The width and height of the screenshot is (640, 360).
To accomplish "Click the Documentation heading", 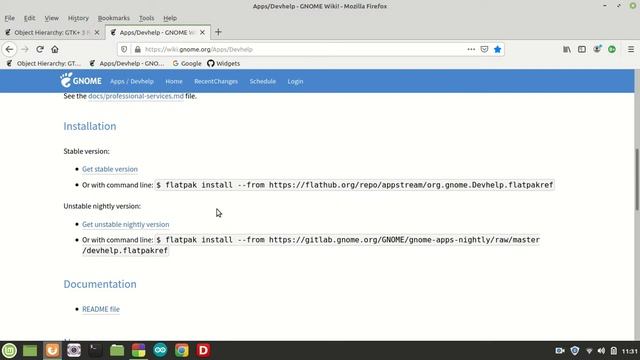I will click(100, 284).
